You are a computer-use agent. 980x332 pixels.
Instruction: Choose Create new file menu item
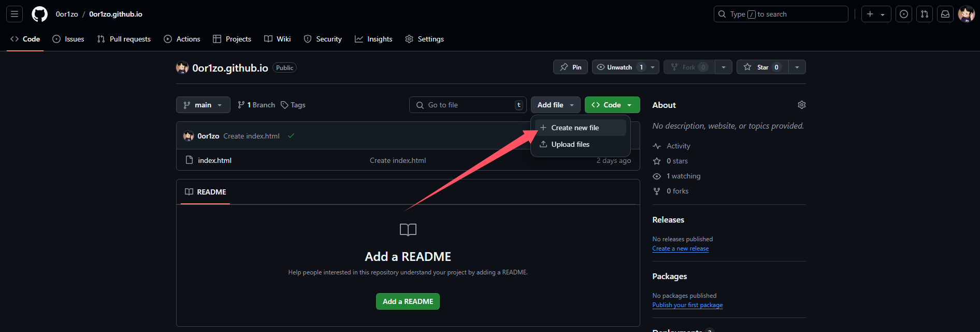[x=580, y=128]
